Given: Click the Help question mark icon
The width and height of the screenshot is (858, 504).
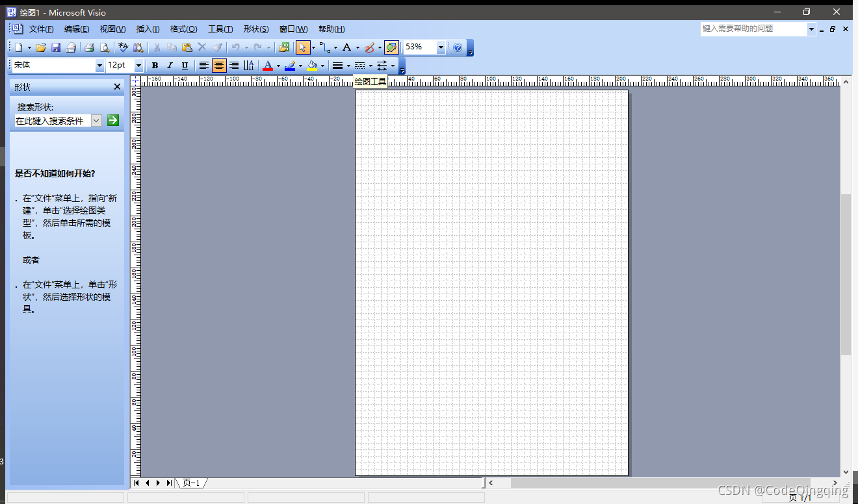Looking at the screenshot, I should (458, 47).
